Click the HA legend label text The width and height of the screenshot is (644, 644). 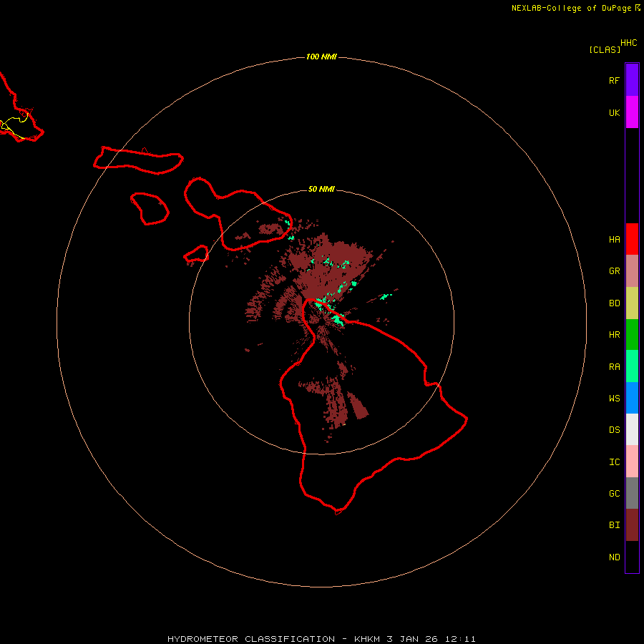coord(614,239)
